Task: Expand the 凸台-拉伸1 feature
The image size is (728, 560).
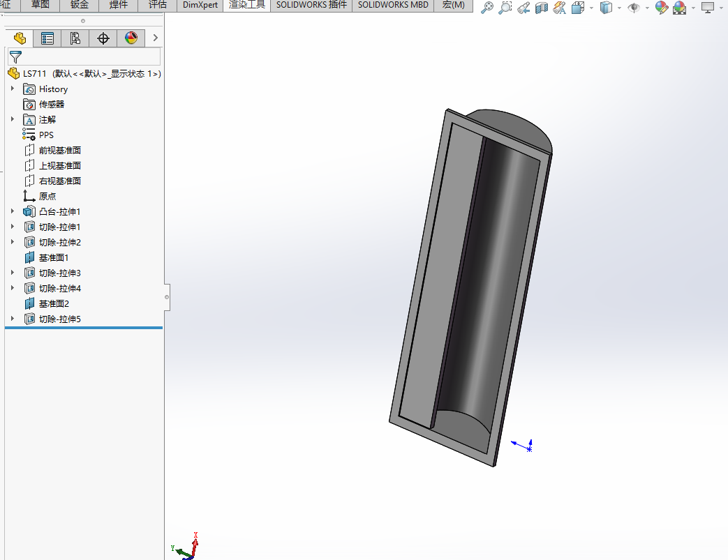Action: (x=13, y=211)
